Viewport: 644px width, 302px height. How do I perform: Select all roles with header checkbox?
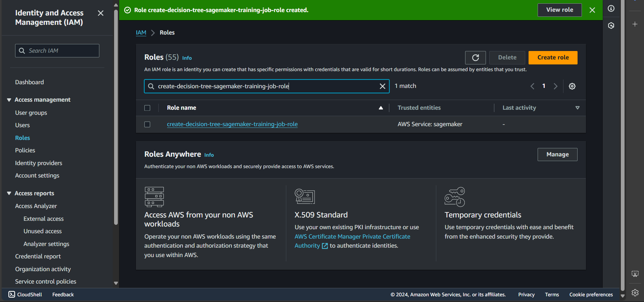coord(147,108)
